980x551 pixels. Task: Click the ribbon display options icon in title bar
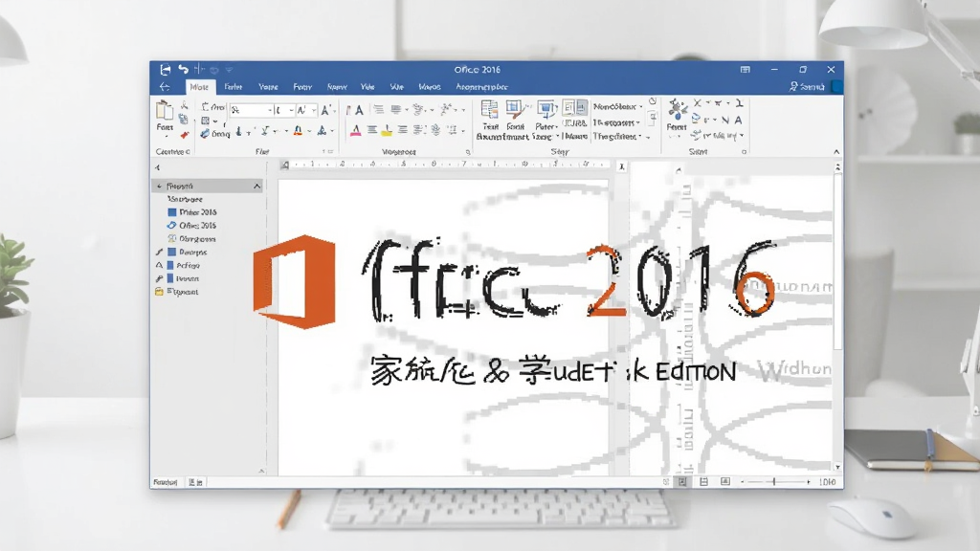tap(745, 69)
